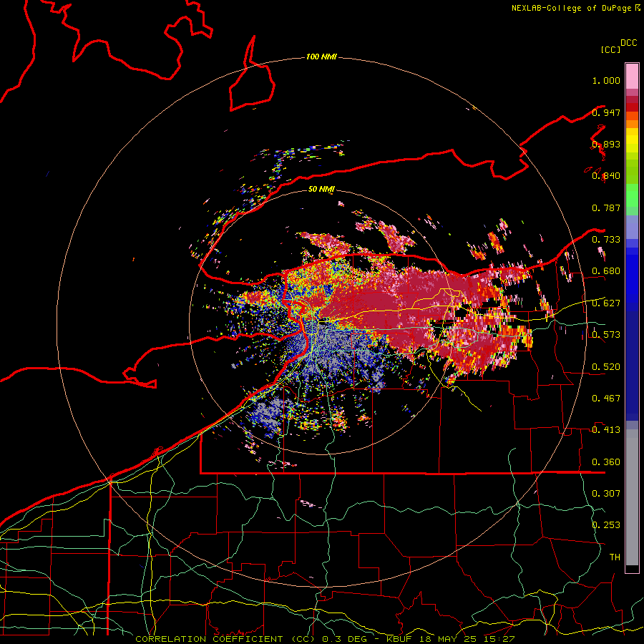This screenshot has height=644, width=644.
Task: Click the 0.253 scale value
Action: tap(606, 525)
